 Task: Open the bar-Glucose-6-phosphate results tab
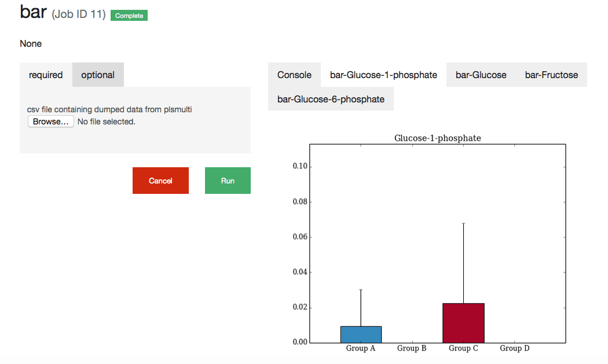click(x=331, y=99)
